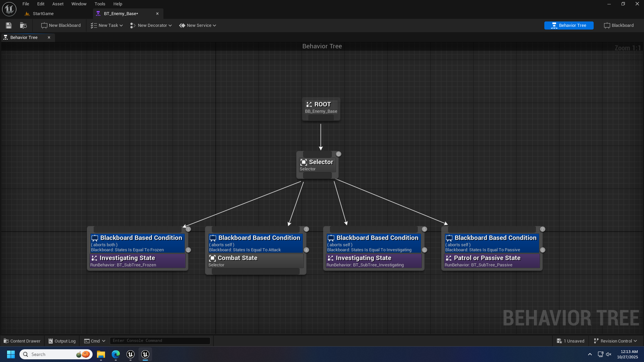Select the Patrol or Passive State task
Viewport: 644px width, 362px height.
click(x=492, y=261)
